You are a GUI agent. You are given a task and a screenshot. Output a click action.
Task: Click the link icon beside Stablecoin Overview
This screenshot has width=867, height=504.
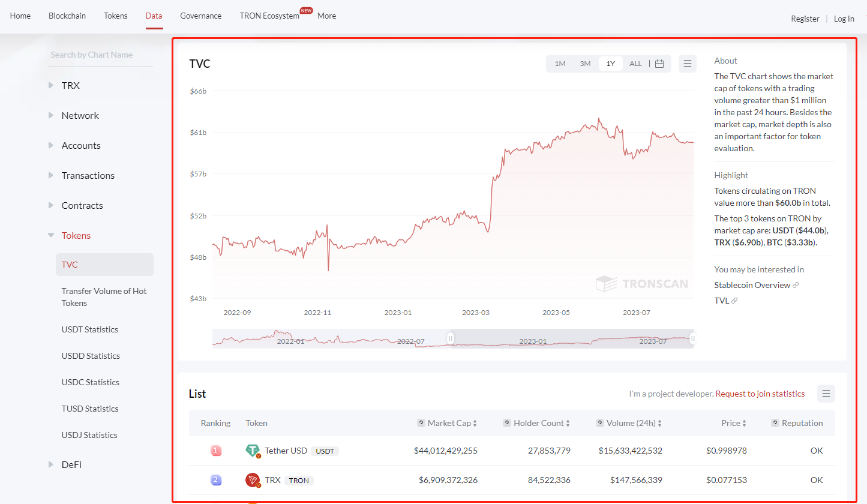[796, 285]
